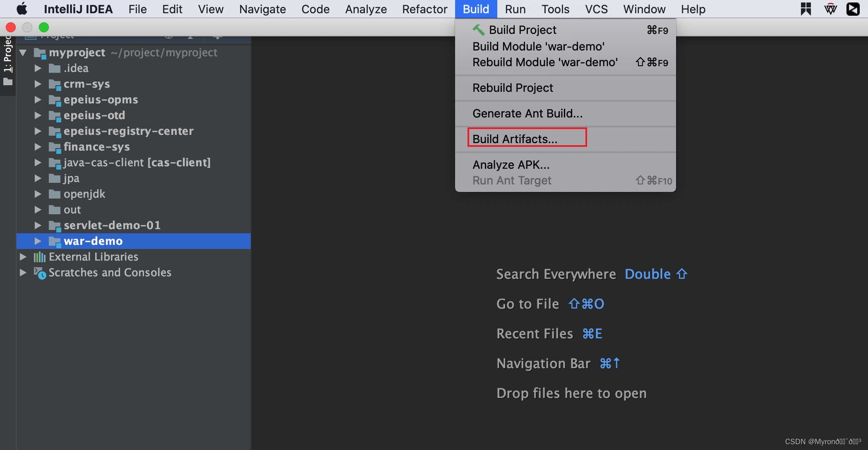Click the Analyze APK... entry

tap(511, 165)
